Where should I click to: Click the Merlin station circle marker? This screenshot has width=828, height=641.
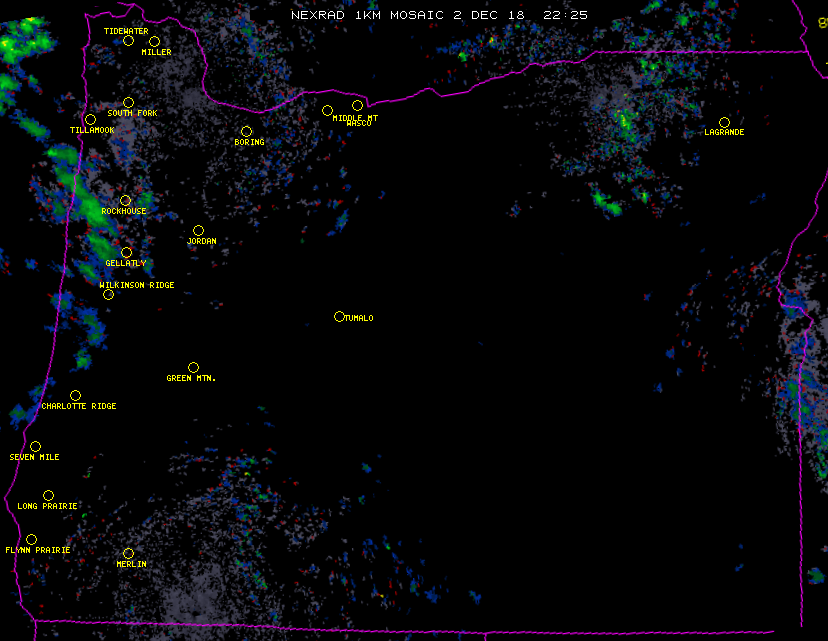coord(128,553)
